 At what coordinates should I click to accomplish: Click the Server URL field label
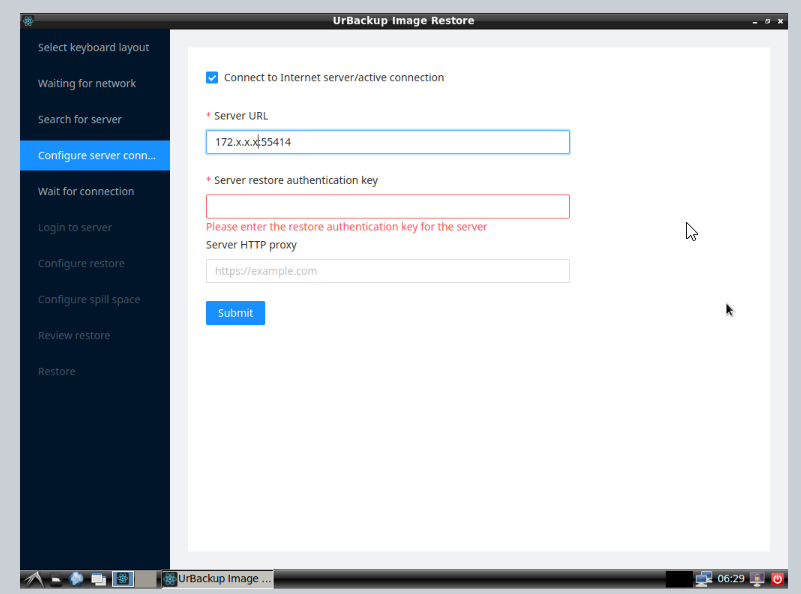coord(241,116)
